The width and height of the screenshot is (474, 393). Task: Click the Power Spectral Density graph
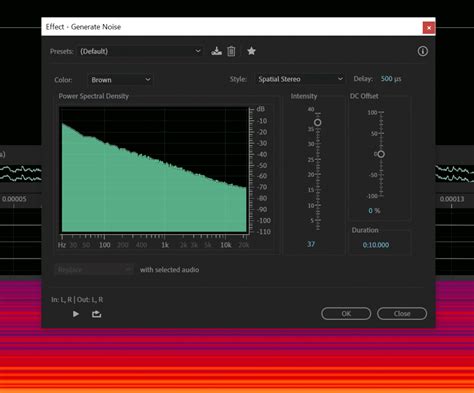click(x=154, y=169)
